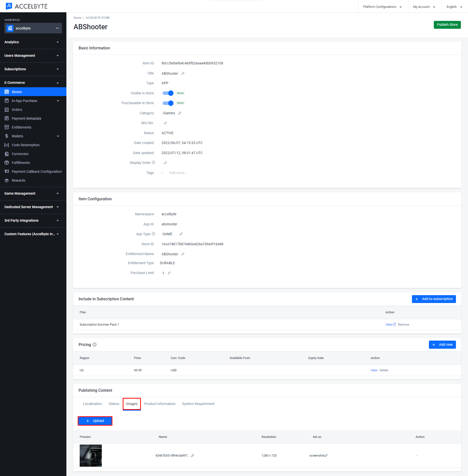Toggle the Visible in Store switch
Viewport: 468px width, 476px height.
coord(168,93)
